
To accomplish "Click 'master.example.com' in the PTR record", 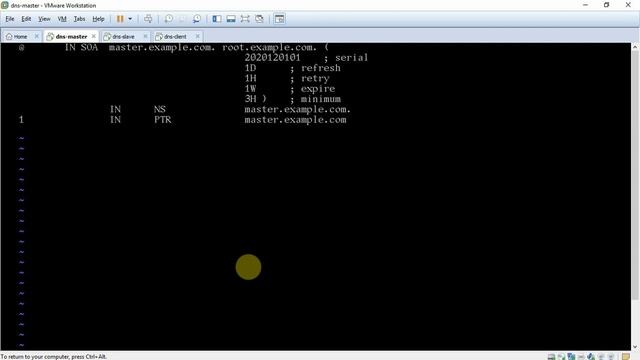I will click(x=296, y=120).
